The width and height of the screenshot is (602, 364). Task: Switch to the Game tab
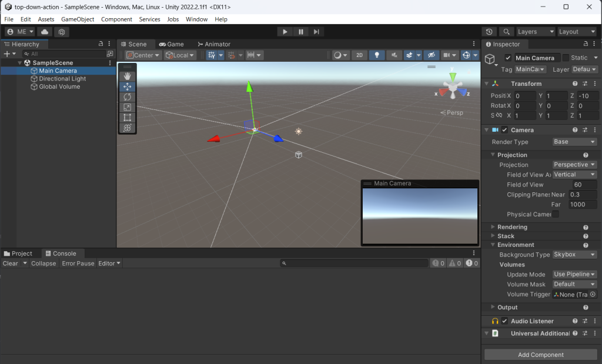(172, 44)
